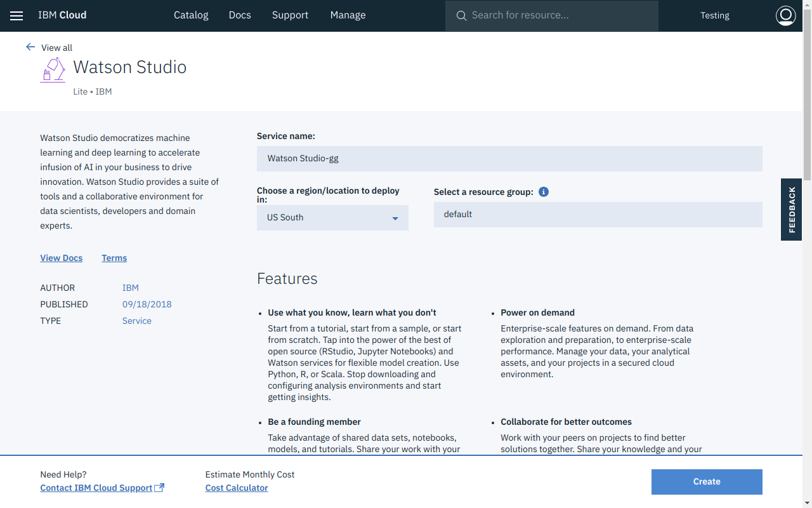Open the Terms link
This screenshot has width=812, height=508.
tap(114, 258)
